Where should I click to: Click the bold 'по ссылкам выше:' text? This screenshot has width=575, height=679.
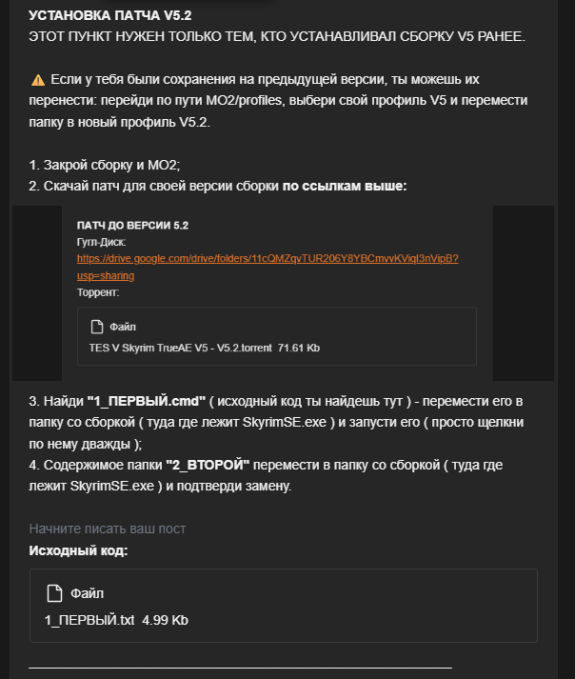coord(345,186)
